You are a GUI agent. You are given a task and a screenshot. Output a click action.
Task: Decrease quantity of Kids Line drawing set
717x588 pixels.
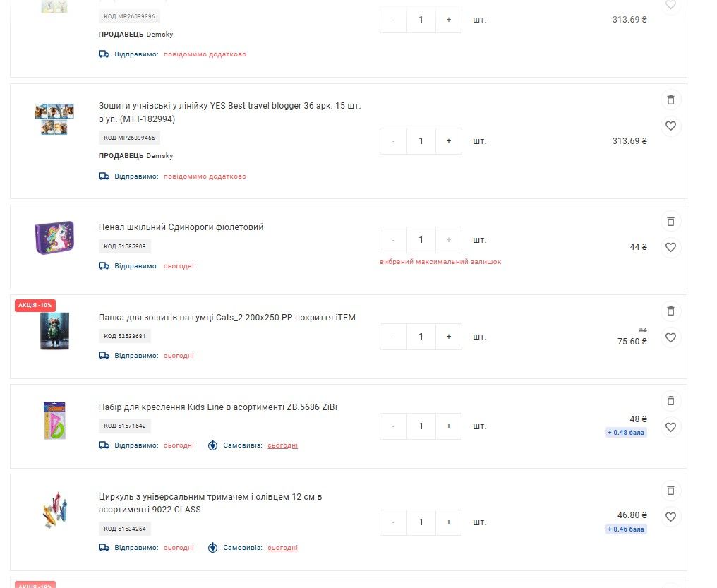coord(393,426)
